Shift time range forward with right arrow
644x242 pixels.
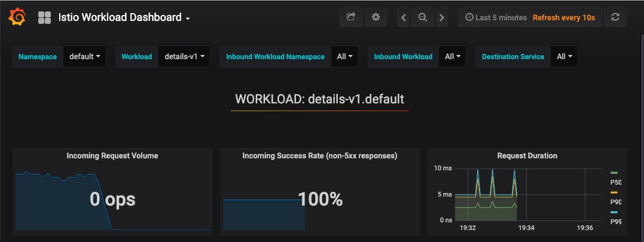(x=442, y=18)
